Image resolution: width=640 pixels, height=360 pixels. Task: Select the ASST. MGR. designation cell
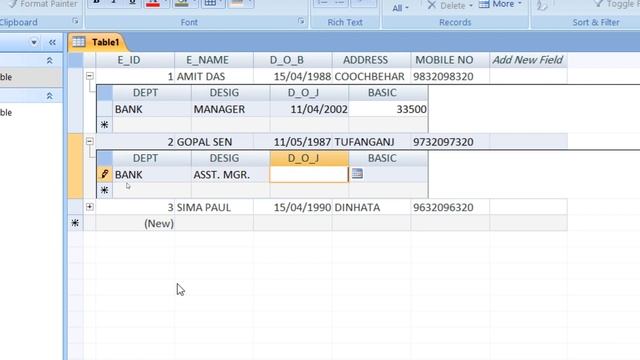tap(231, 174)
